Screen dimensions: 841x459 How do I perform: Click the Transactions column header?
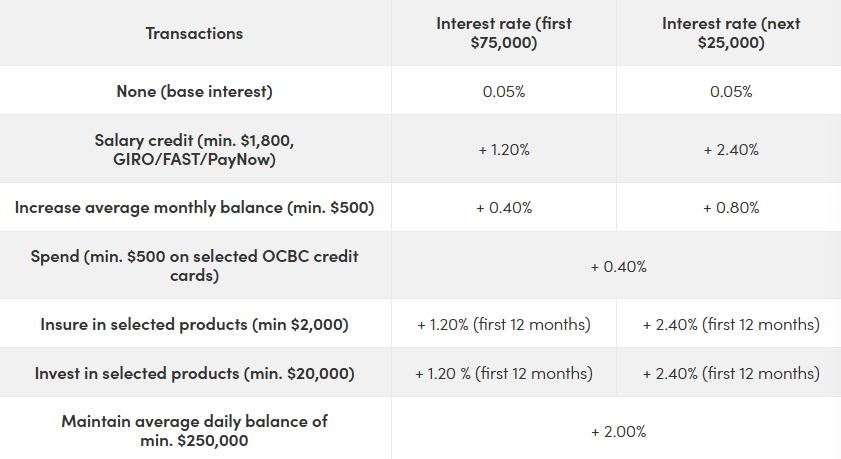(194, 33)
